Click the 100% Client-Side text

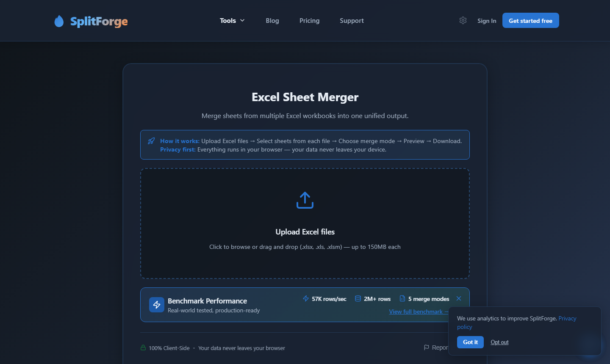169,348
